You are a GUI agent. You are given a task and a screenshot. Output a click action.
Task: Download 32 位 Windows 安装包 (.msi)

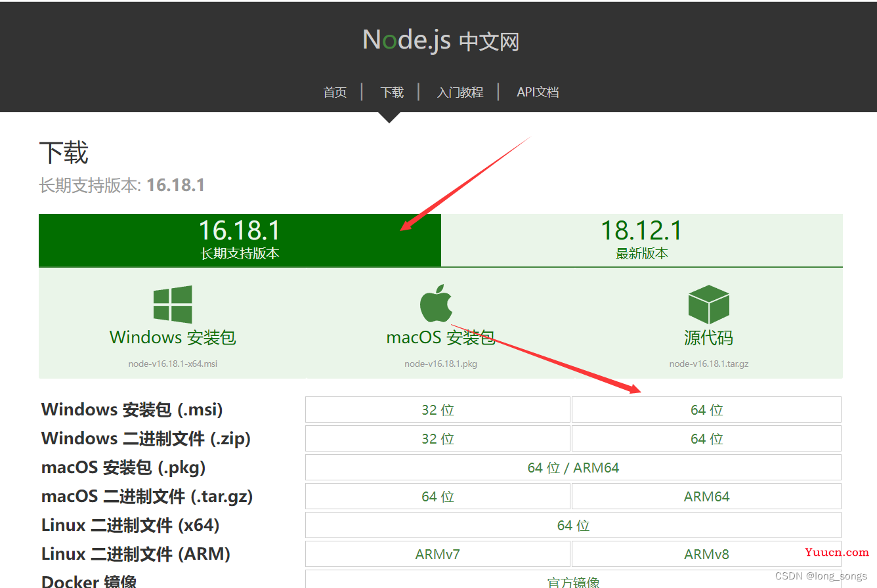[x=438, y=409]
